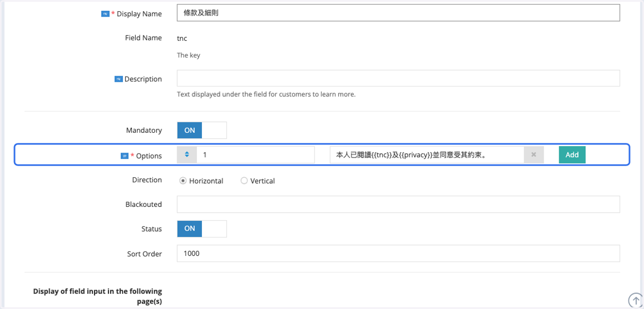The height and width of the screenshot is (309, 644).
Task: Toggle the Status switch
Action: 202,228
